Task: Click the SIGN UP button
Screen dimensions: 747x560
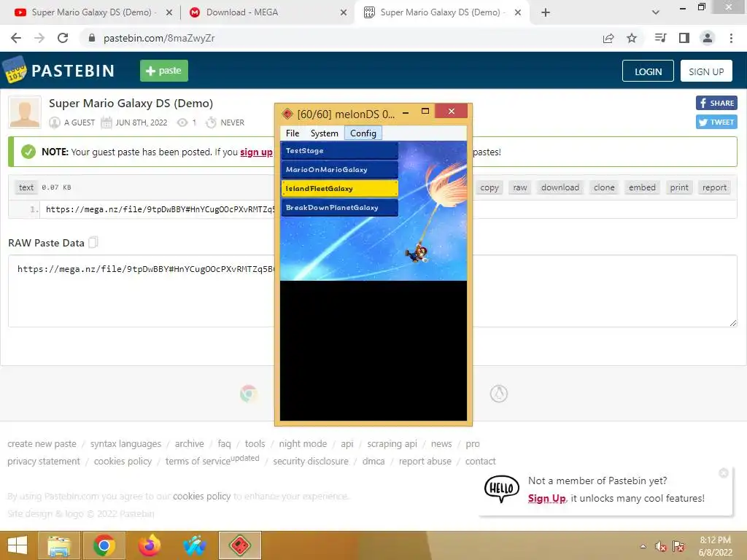Action: point(706,71)
